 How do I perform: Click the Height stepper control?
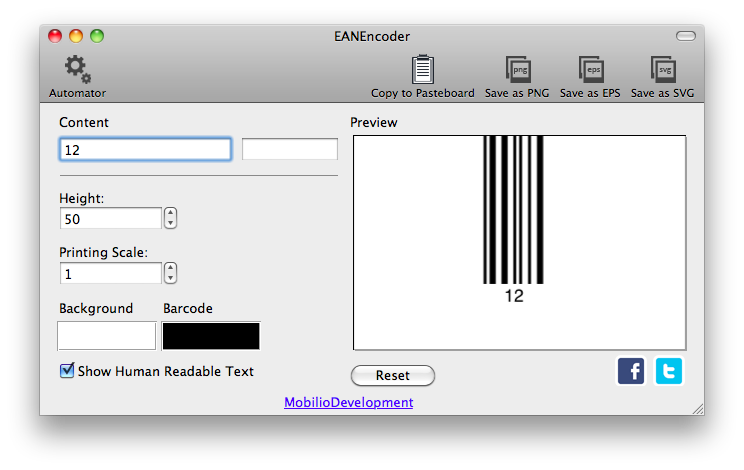[170, 218]
